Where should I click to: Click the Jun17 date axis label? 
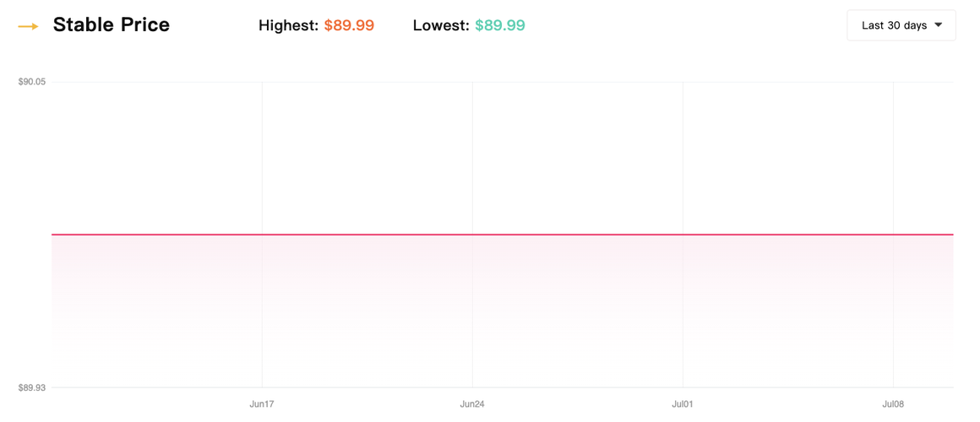point(262,404)
